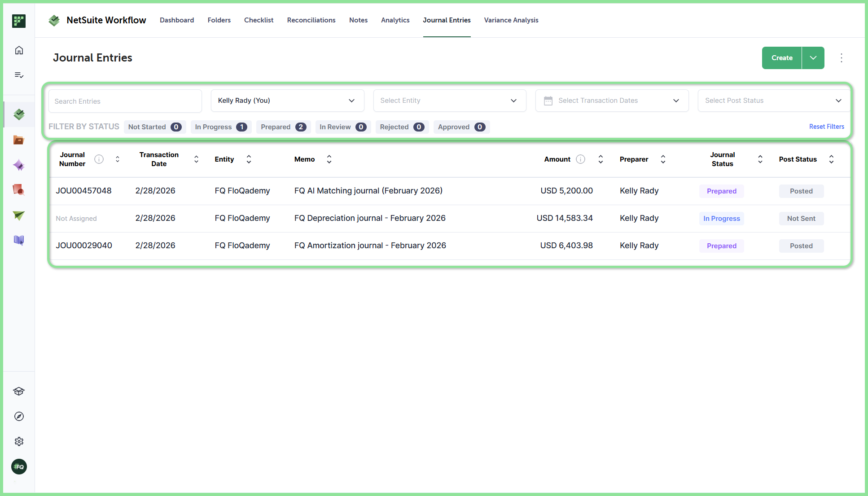The width and height of the screenshot is (868, 496).
Task: Open the green paper plane sidebar icon
Action: (19, 215)
